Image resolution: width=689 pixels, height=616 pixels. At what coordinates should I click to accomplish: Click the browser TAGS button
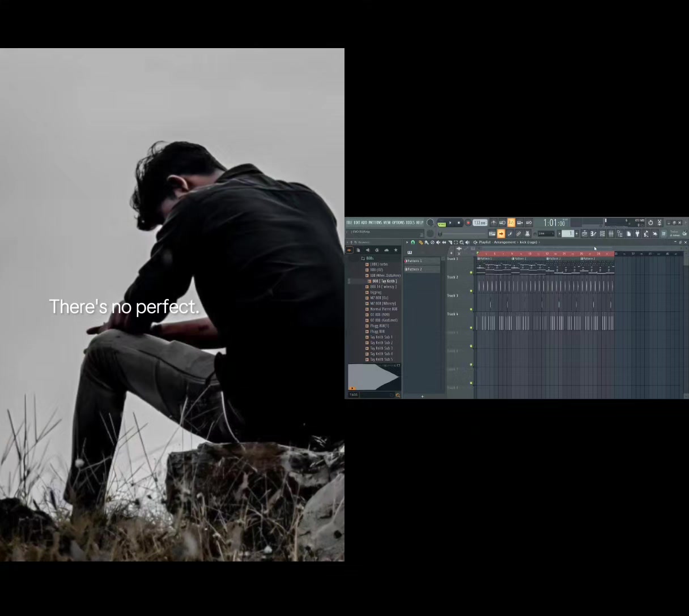353,395
